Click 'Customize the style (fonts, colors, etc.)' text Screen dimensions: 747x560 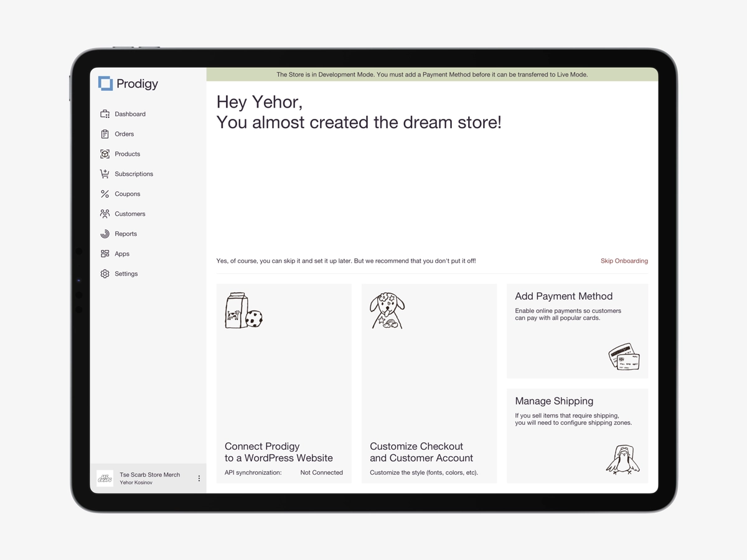pyautogui.click(x=424, y=472)
